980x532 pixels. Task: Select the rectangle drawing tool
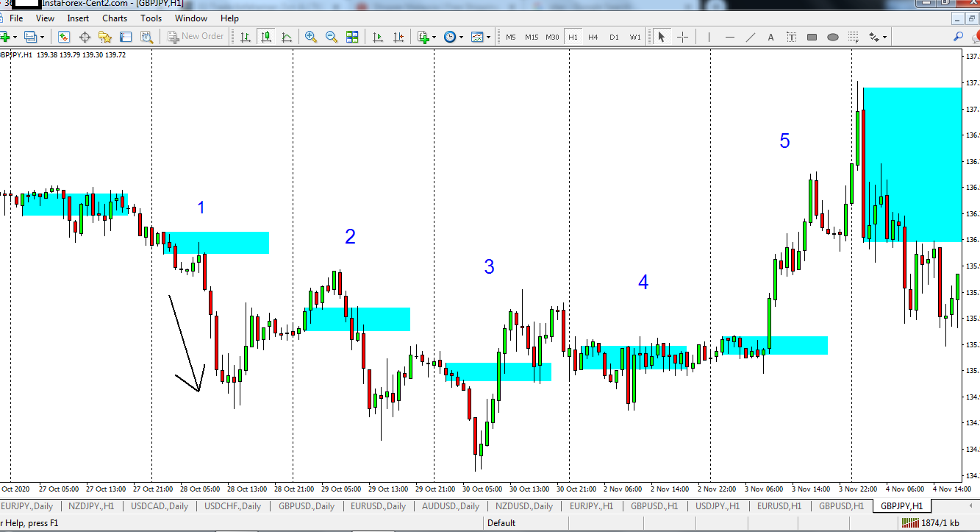pyautogui.click(x=812, y=37)
